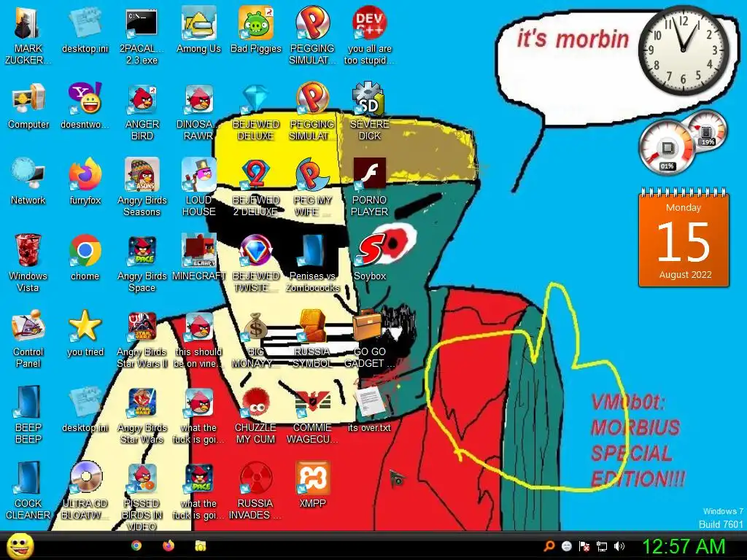Open ULTRA CD BLOATW... disc icon
Image resolution: width=747 pixels, height=560 pixels.
click(86, 477)
